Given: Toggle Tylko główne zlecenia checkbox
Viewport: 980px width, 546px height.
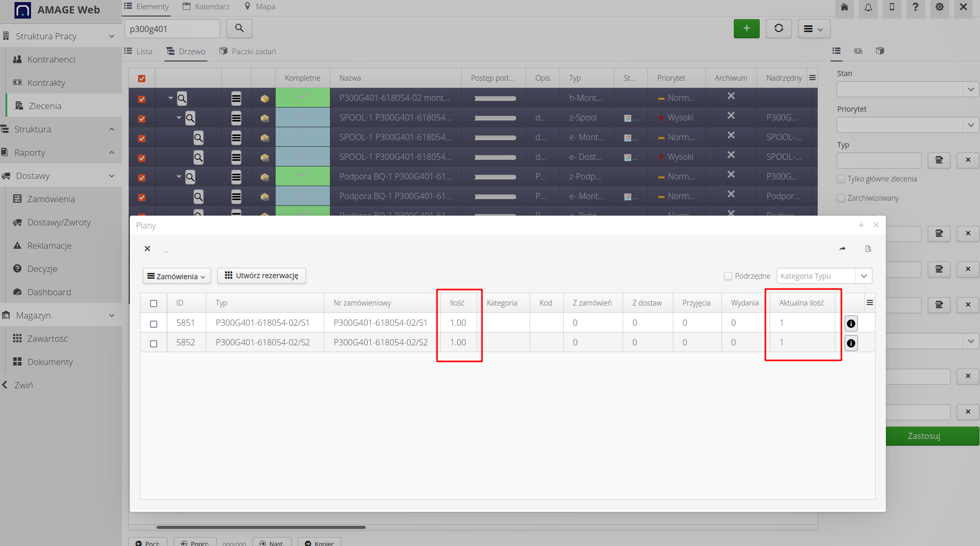Looking at the screenshot, I should [x=841, y=179].
